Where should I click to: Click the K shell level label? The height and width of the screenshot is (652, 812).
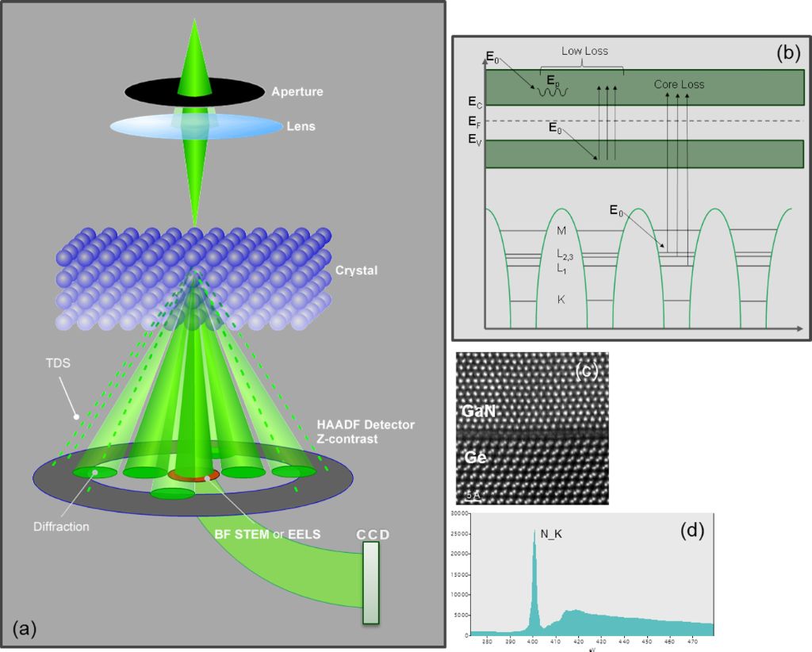(561, 300)
